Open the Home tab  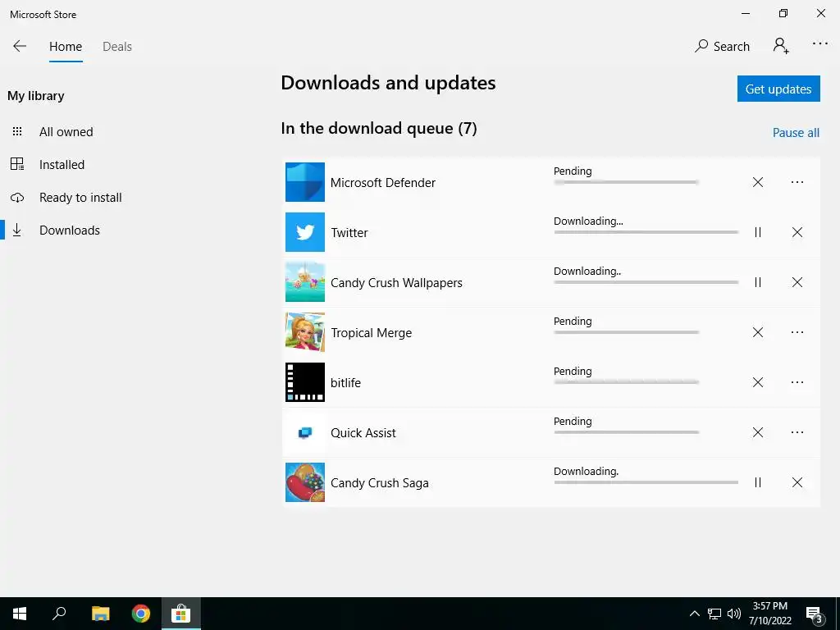click(66, 47)
